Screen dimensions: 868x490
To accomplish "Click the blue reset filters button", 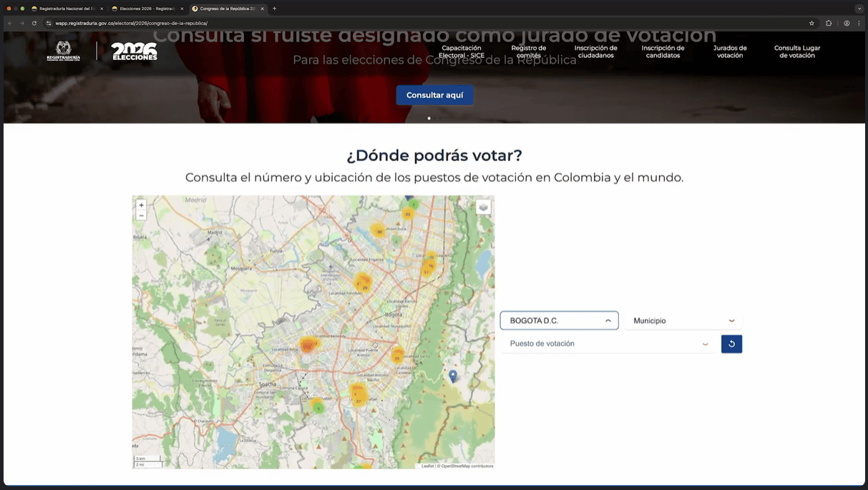I will click(x=731, y=344).
